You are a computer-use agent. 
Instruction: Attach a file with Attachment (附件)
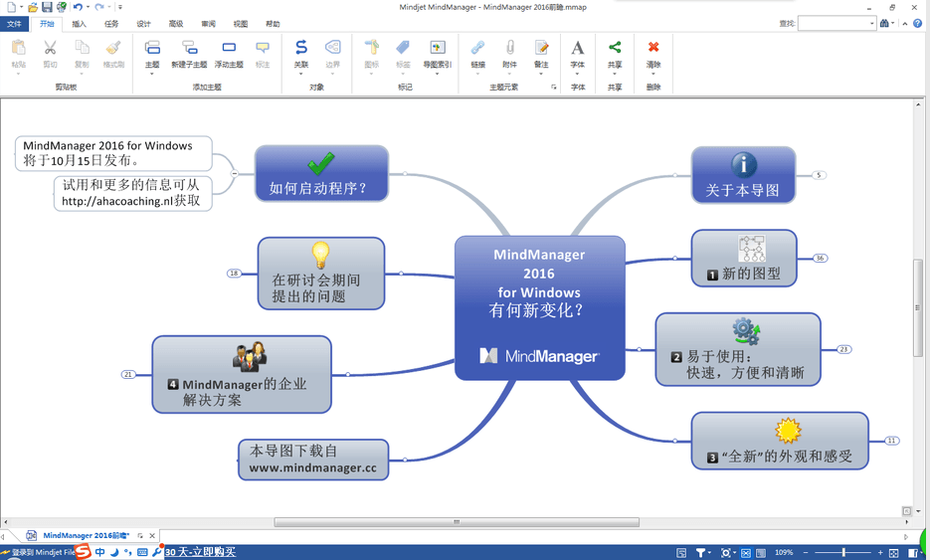pyautogui.click(x=509, y=48)
